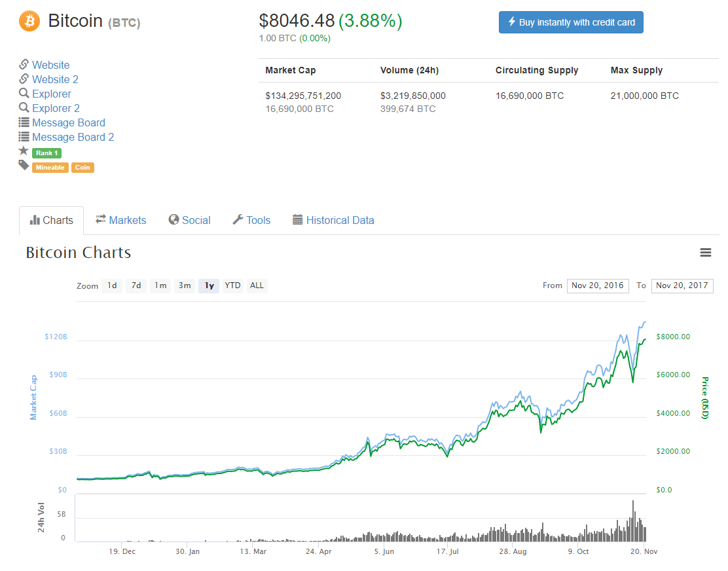The height and width of the screenshot is (571, 728).
Task: Select the 1d zoom range
Action: [x=112, y=285]
